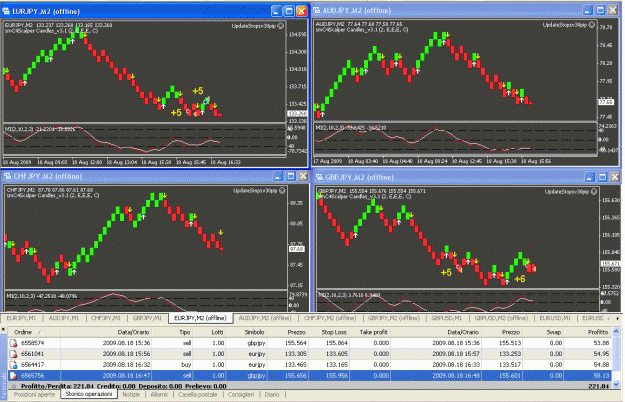Open the CHFJPY,M2 (offline) chart tab
The width and height of the screenshot is (625, 402).
tap(330, 318)
